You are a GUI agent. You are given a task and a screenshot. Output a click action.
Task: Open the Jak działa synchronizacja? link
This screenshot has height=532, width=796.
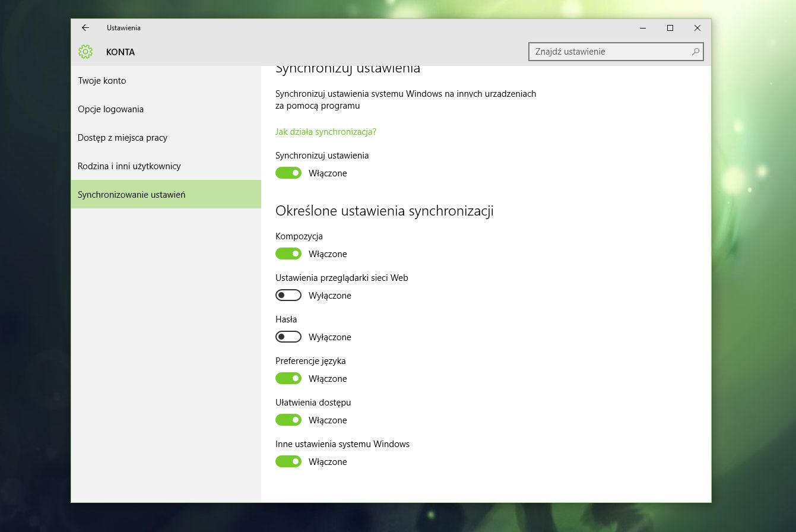(x=326, y=131)
